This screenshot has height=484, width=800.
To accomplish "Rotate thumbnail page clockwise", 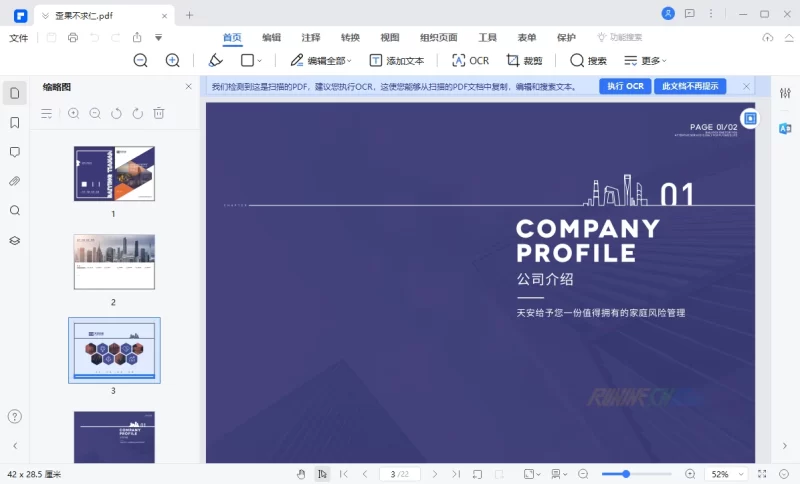I will pos(137,114).
